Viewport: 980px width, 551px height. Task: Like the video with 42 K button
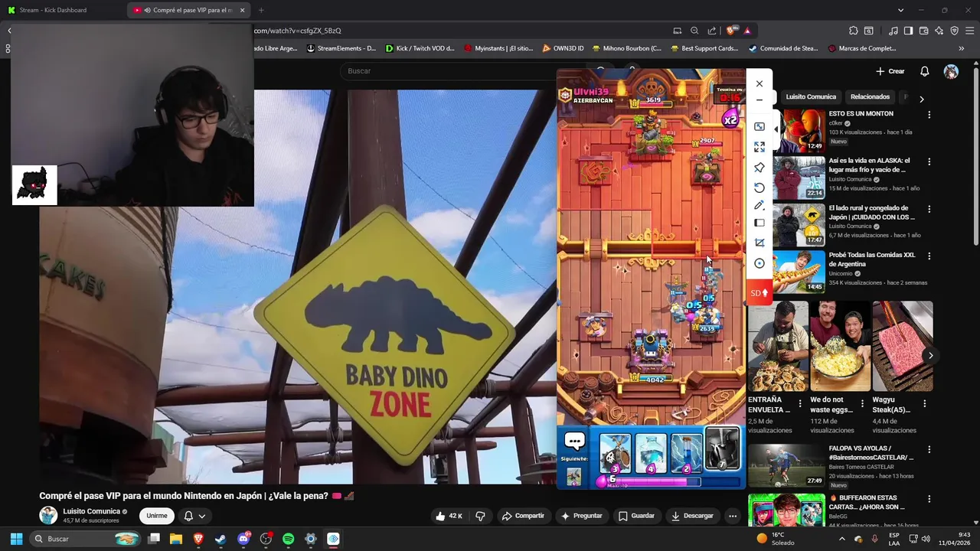[x=449, y=516]
